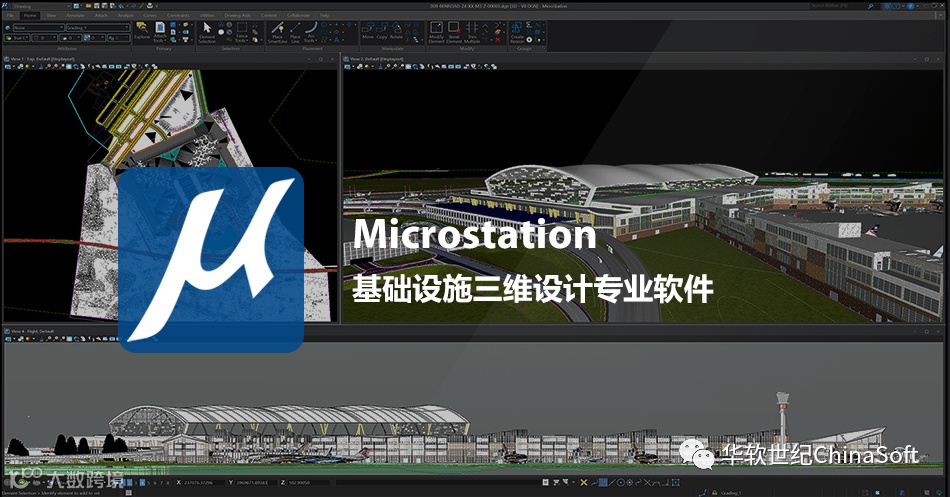Click the View 1 - Top window title

(42, 59)
